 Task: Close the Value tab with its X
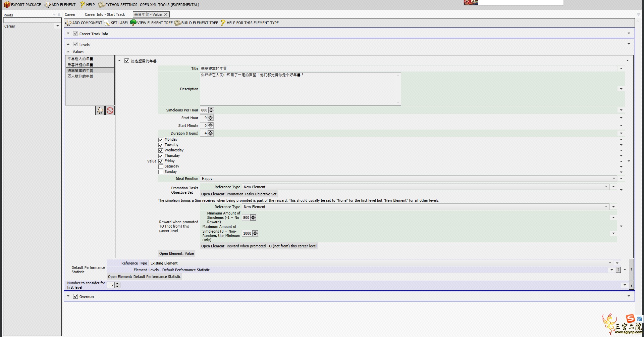tap(166, 14)
